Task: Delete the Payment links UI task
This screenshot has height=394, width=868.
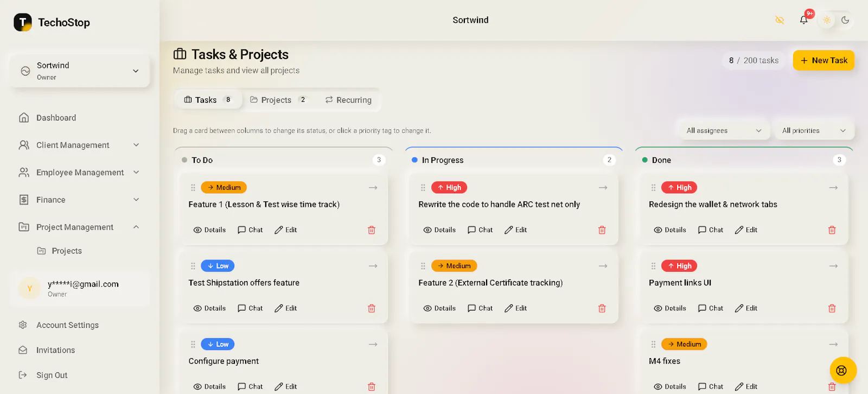Action: [x=832, y=308]
